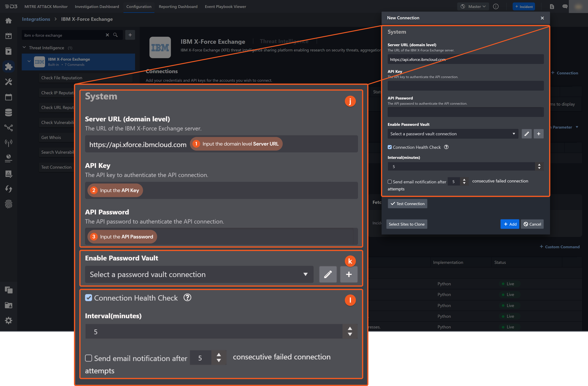The height and width of the screenshot is (386, 588).
Task: Open the MITRE ATT&CK Monitor menu item
Action: point(46,7)
